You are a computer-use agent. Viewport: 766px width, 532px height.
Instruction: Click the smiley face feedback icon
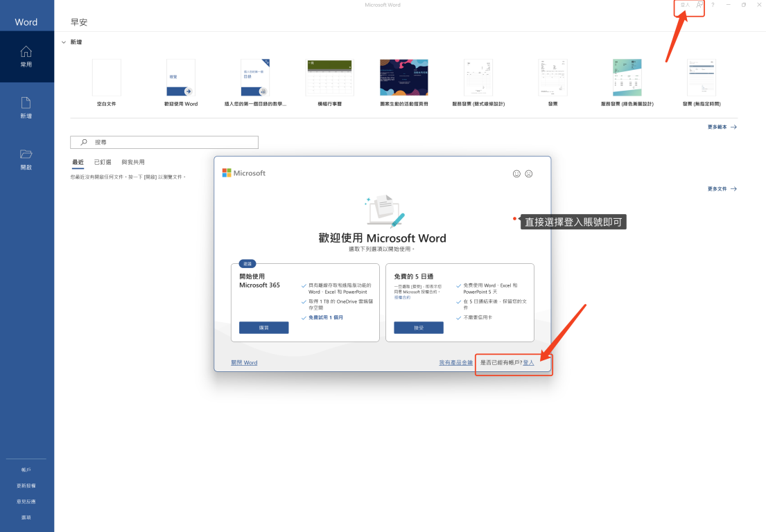pyautogui.click(x=516, y=174)
